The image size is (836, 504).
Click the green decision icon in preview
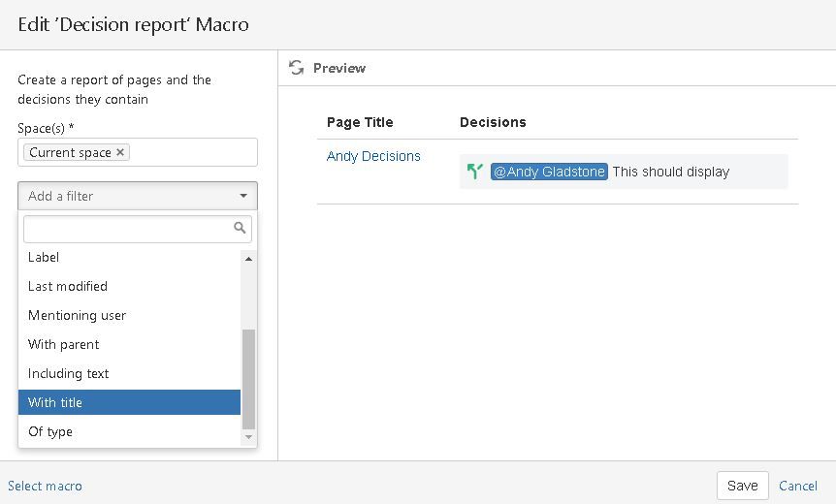pyautogui.click(x=474, y=172)
